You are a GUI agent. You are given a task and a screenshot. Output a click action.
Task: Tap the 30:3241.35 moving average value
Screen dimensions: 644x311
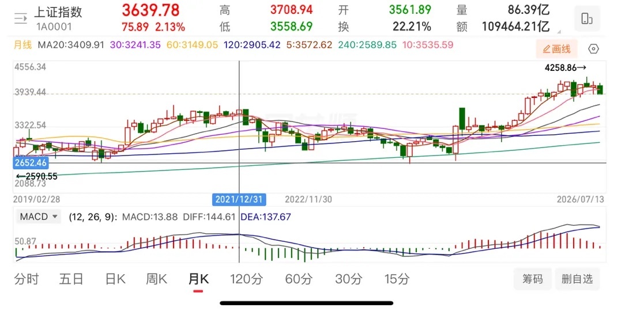[x=134, y=45]
